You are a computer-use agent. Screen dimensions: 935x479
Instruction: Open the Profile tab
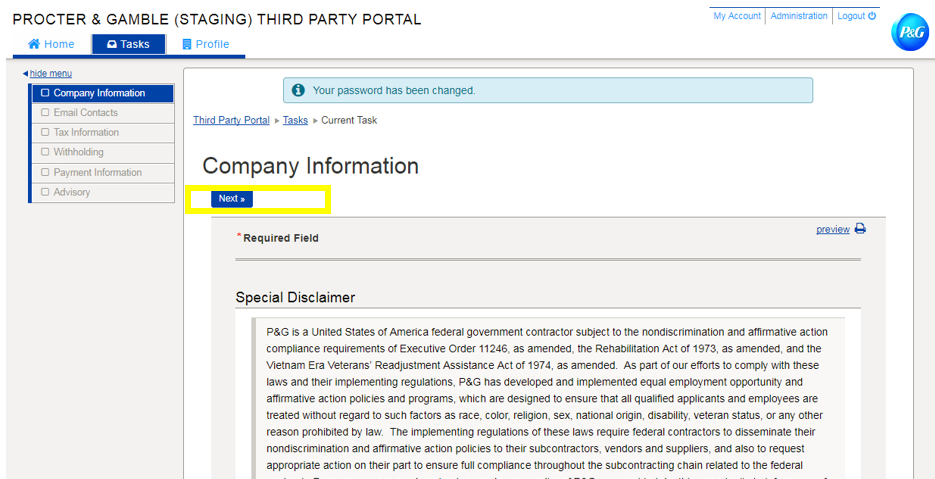206,44
